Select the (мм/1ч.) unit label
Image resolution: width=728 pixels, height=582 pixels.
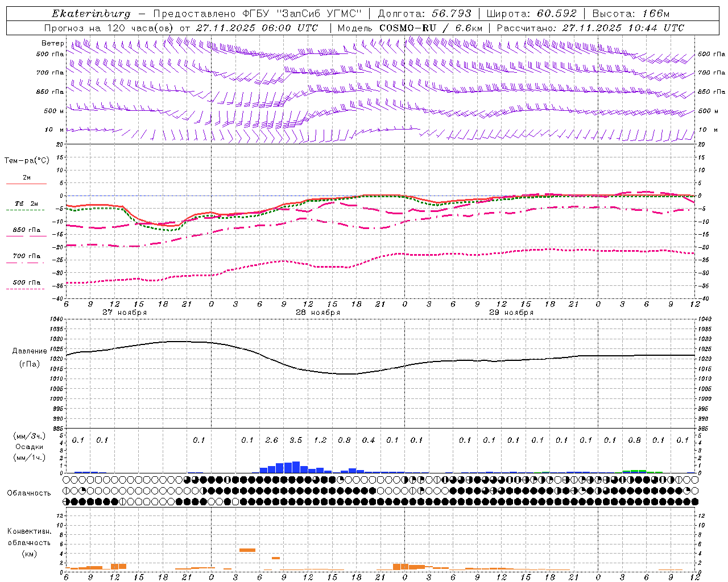pos(29,458)
